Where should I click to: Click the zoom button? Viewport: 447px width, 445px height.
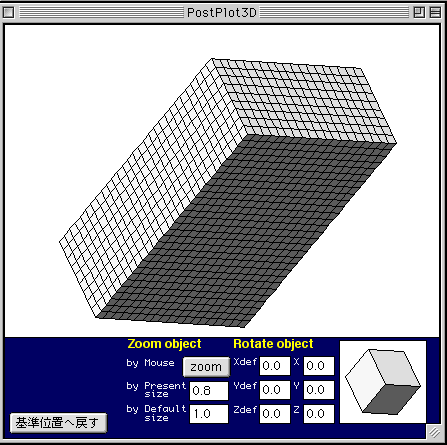pos(206,367)
